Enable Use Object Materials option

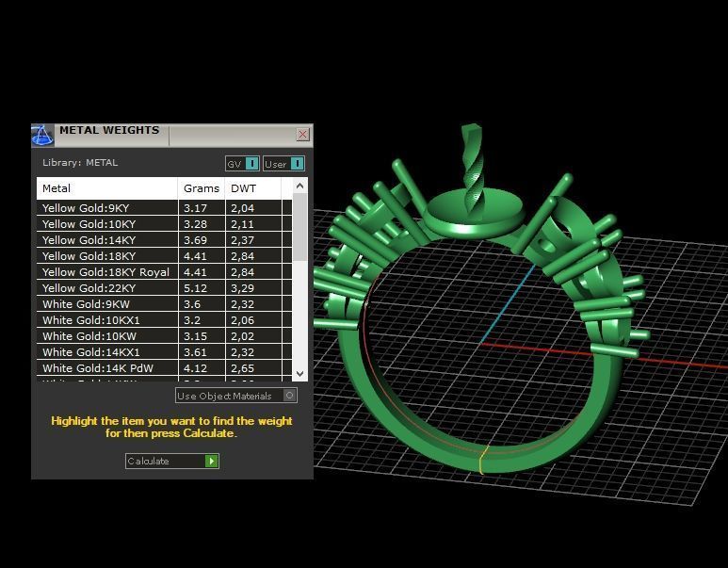(x=236, y=396)
